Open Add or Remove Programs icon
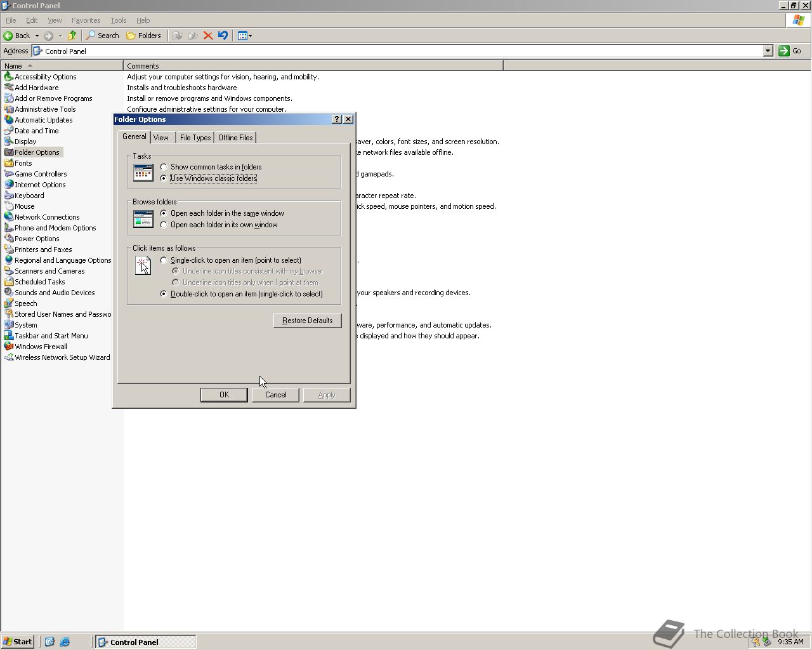812x650 pixels. 9,98
